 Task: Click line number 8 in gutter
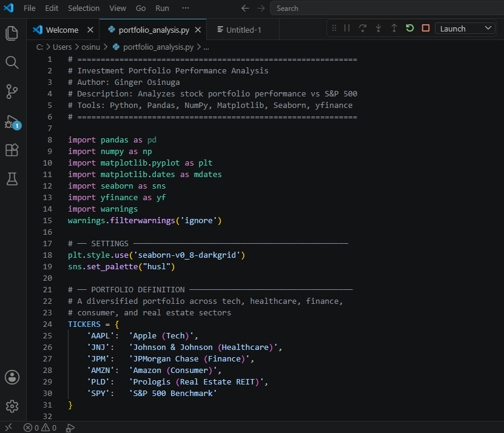pos(50,140)
